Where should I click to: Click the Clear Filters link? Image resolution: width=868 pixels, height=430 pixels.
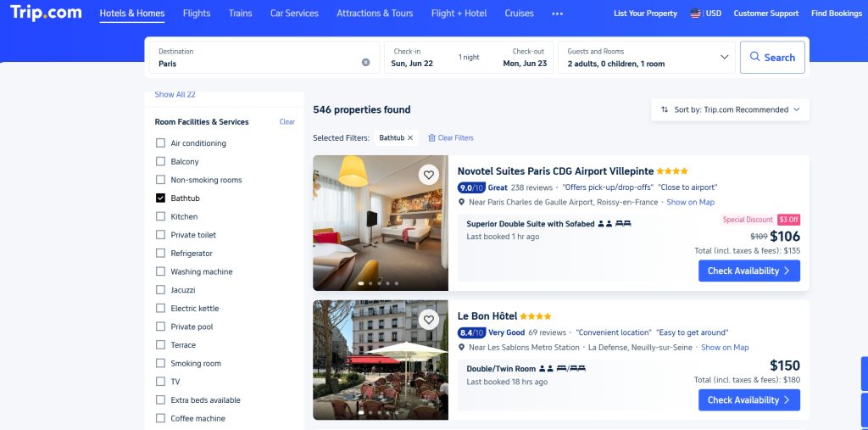coord(455,138)
